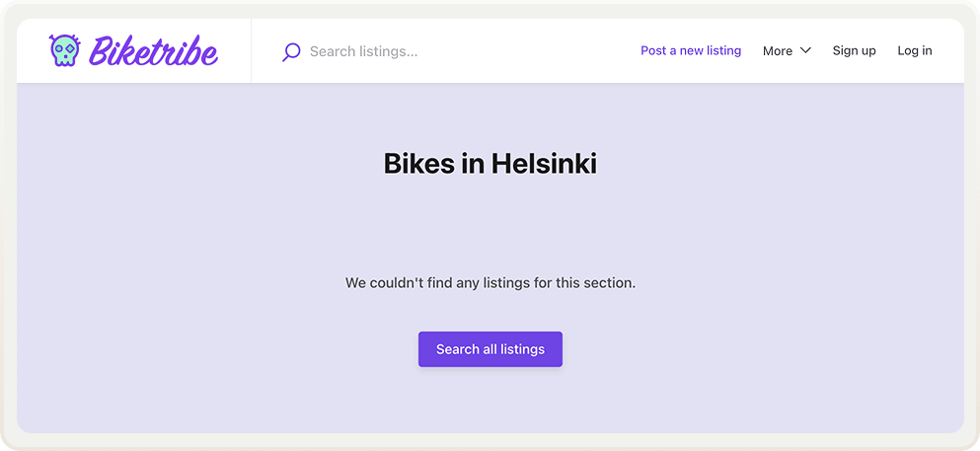Click the Bikes in Helsinki heading

click(490, 163)
